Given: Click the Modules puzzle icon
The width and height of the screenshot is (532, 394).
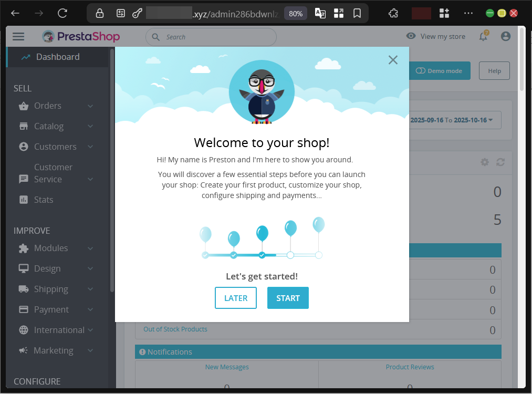Looking at the screenshot, I should click(23, 248).
